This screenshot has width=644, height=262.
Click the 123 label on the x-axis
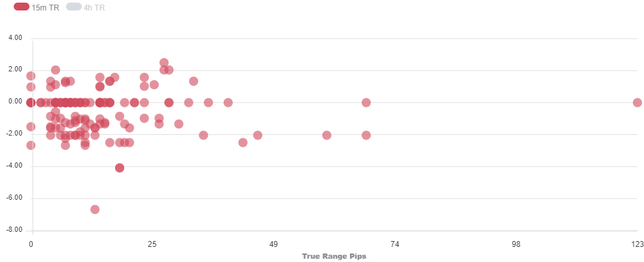pyautogui.click(x=637, y=244)
